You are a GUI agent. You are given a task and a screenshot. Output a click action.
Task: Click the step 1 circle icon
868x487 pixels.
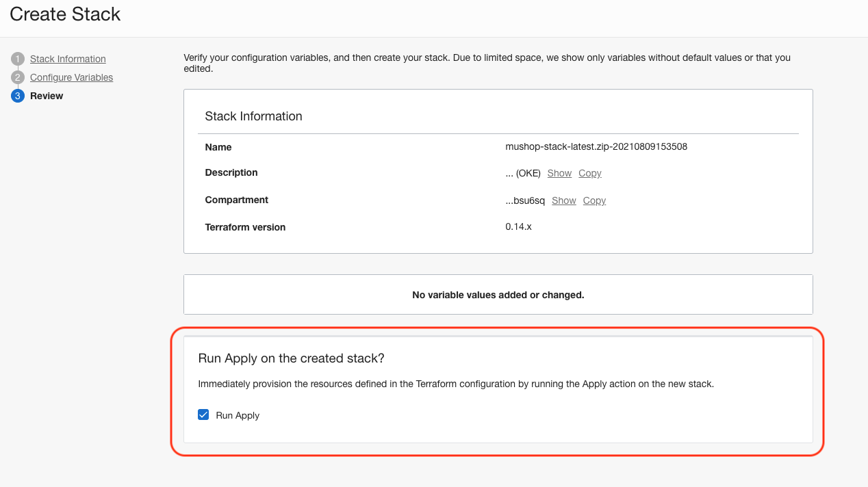click(18, 59)
